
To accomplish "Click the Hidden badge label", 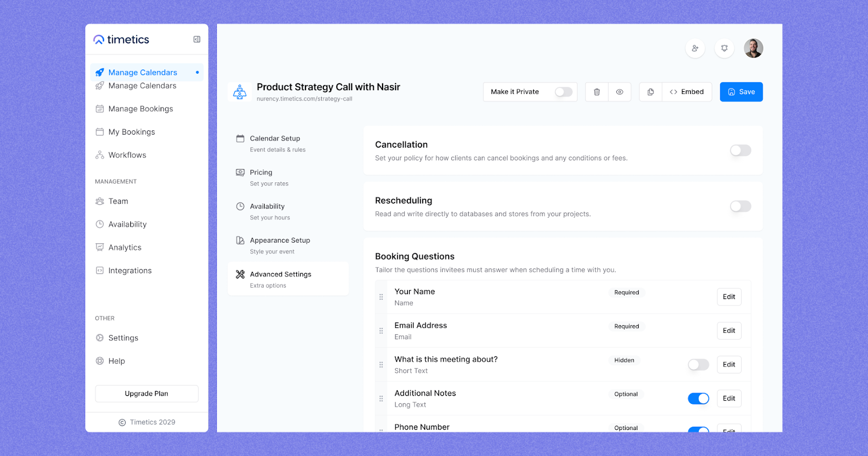I will [624, 360].
